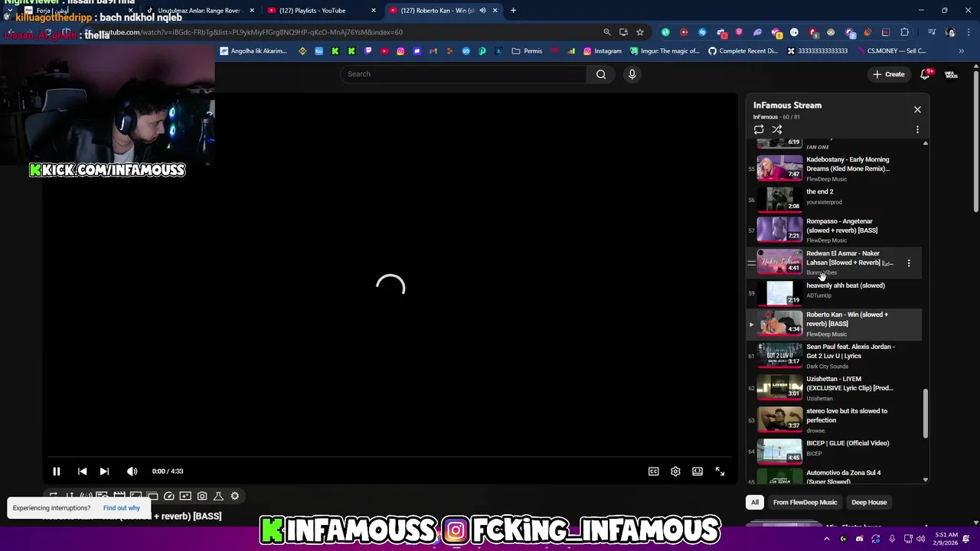Click the Roberto Kan - Win playlist thumbnail
This screenshot has width=980, height=551.
pos(779,323)
